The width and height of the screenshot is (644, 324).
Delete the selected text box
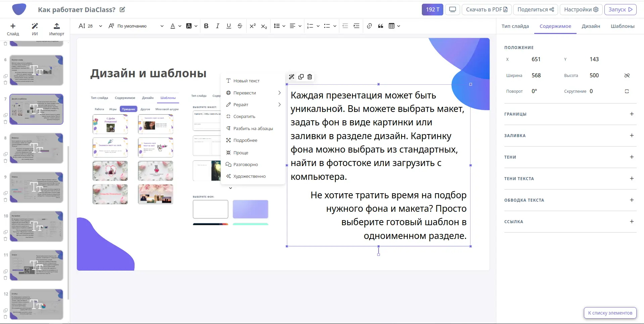[310, 77]
